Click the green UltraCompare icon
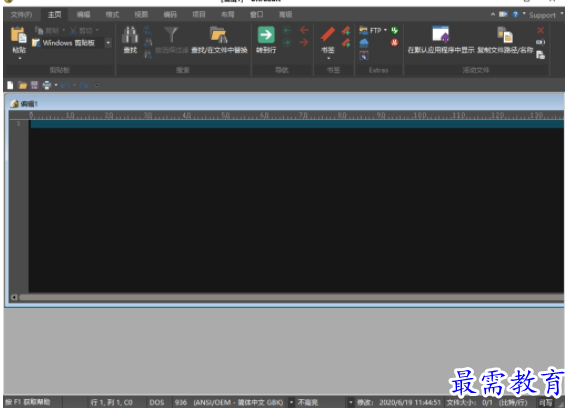The image size is (573, 414). [395, 30]
